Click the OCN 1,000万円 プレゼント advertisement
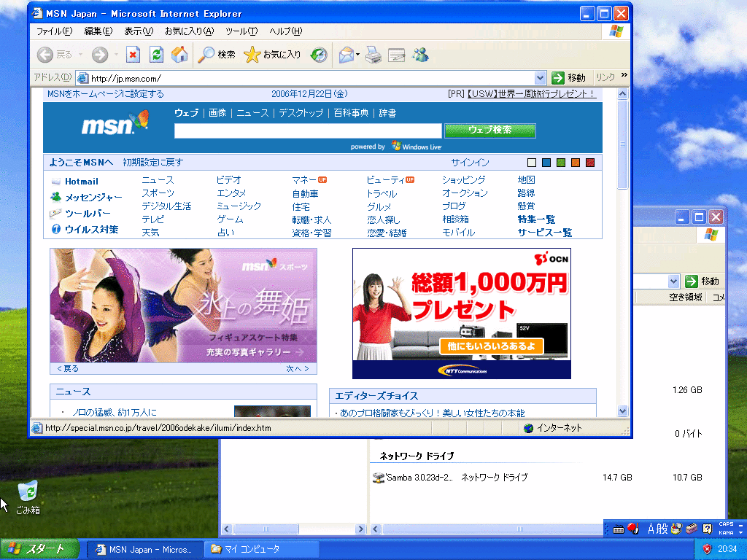This screenshot has height=560, width=747. (462, 314)
